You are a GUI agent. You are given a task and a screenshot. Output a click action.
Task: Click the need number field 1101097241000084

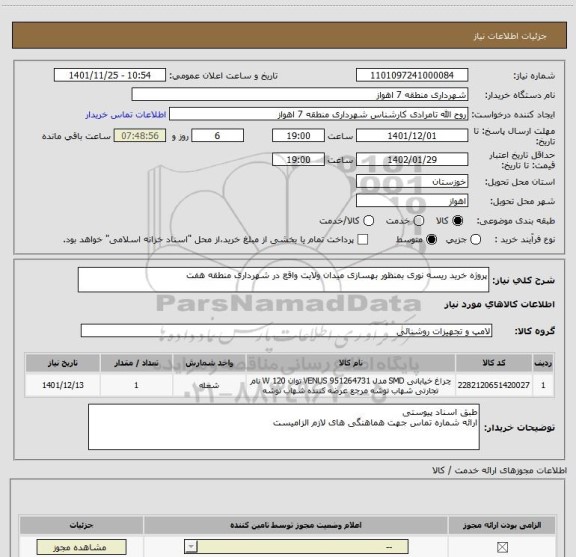click(412, 75)
